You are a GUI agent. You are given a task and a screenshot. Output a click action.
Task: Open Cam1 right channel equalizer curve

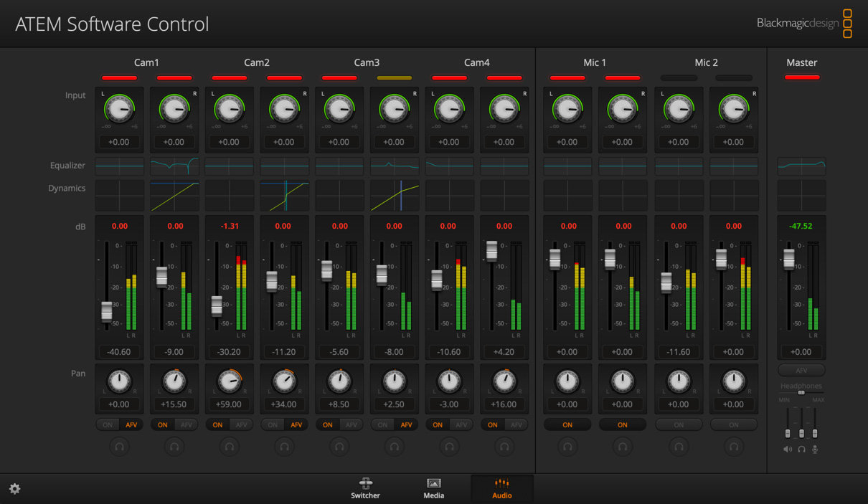[x=174, y=166]
